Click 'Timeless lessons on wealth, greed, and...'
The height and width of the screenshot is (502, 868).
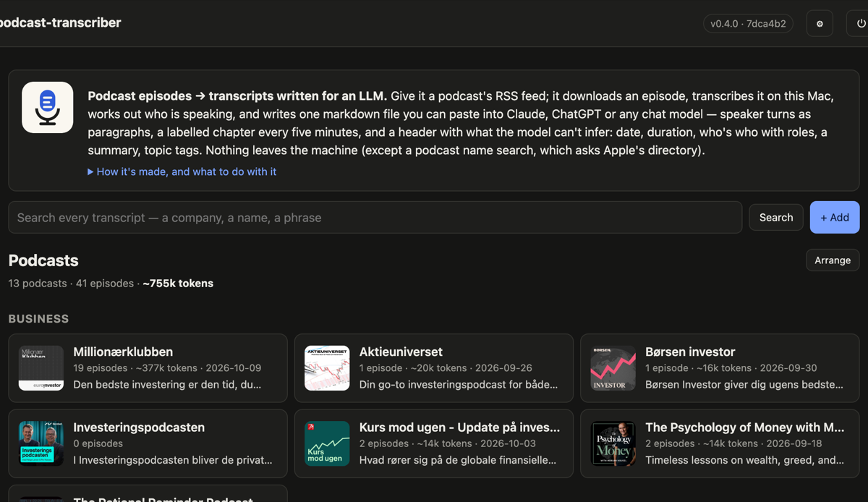744,460
